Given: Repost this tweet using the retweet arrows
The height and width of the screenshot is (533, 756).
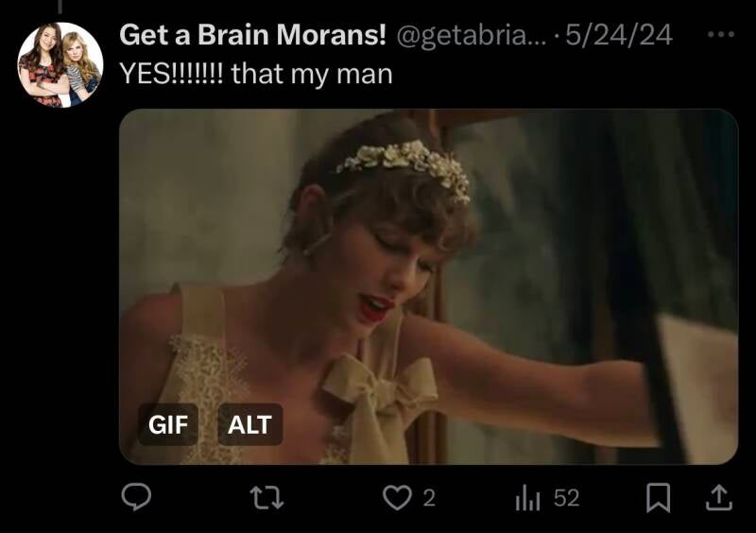Looking at the screenshot, I should 267,498.
